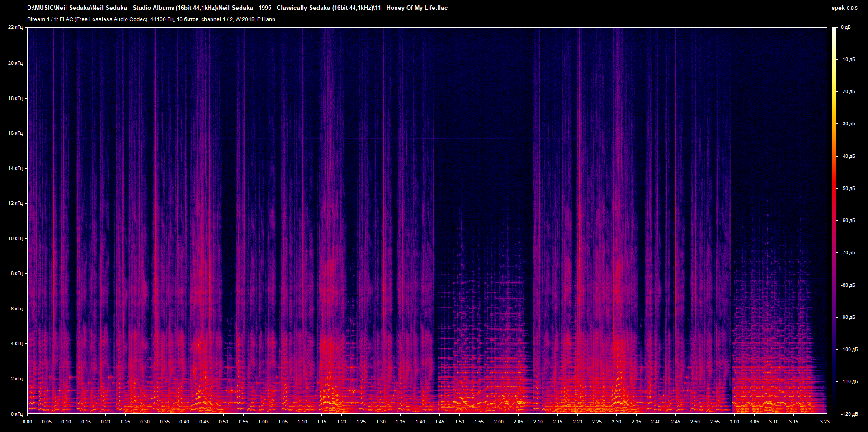Click the 1:45 time axis label
The height and width of the screenshot is (432, 868).
click(440, 422)
